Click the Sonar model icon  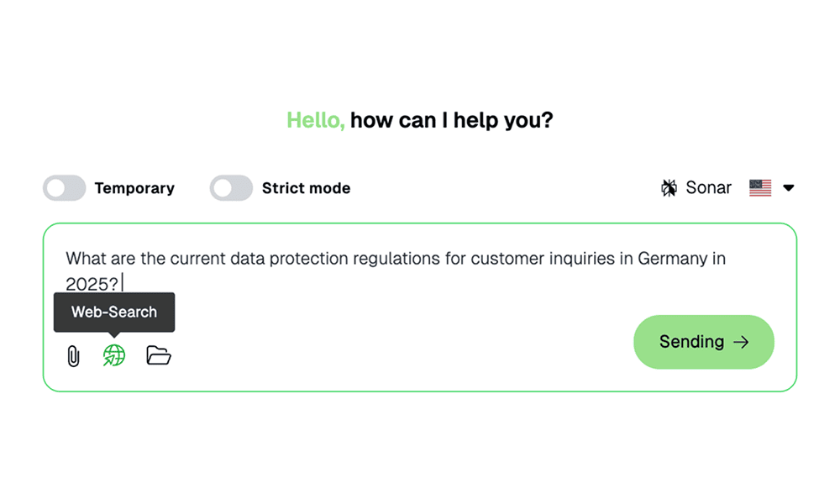tap(668, 187)
